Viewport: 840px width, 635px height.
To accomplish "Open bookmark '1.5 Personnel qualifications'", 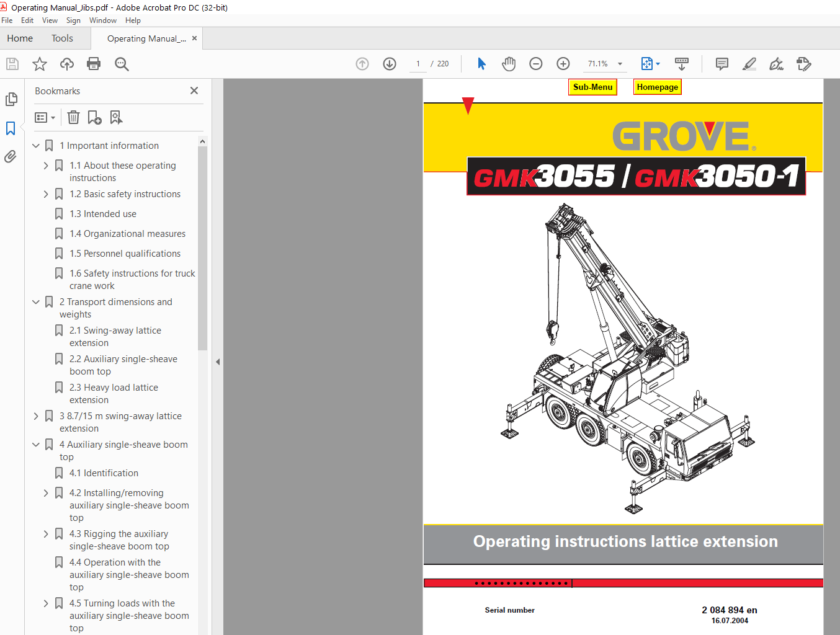I will click(125, 254).
